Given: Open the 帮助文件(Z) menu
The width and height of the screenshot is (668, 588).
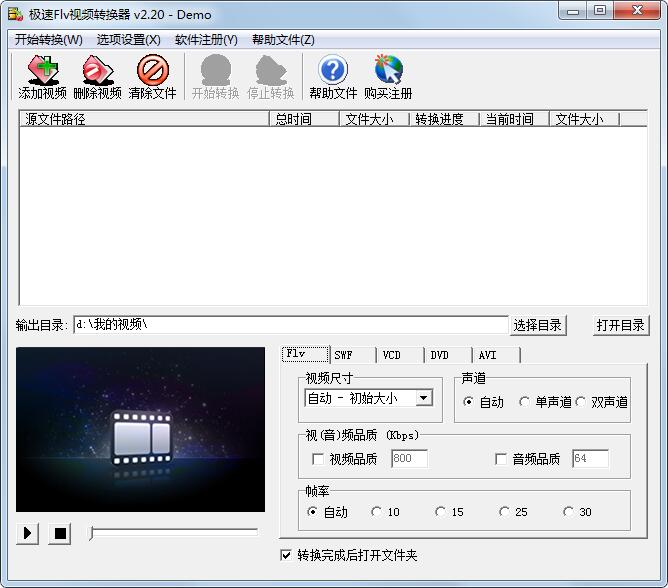Looking at the screenshot, I should coord(283,40).
